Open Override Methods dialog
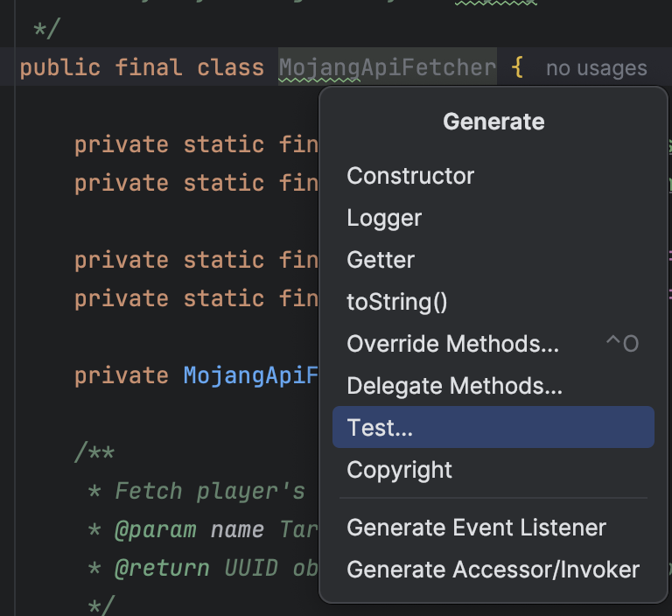The image size is (672, 616). (x=452, y=344)
